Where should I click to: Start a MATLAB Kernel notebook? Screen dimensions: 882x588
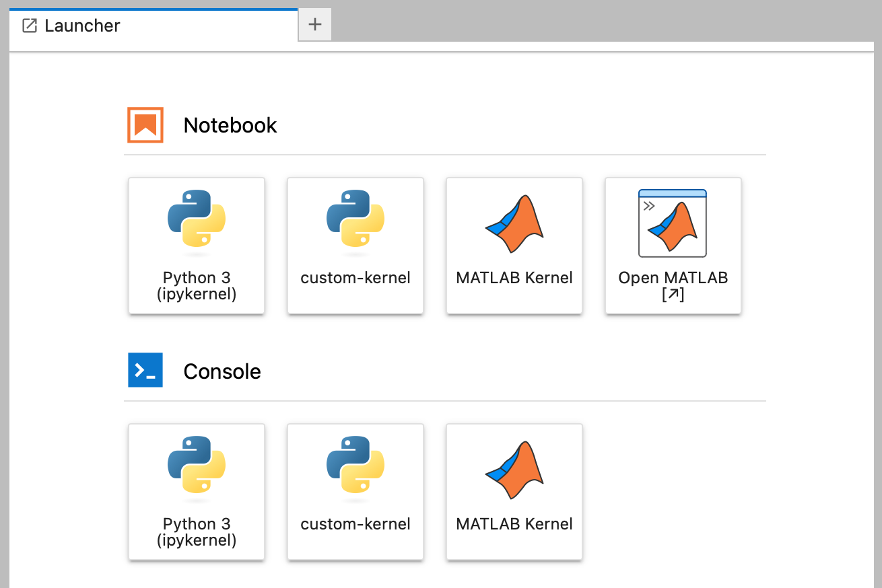pyautogui.click(x=514, y=246)
